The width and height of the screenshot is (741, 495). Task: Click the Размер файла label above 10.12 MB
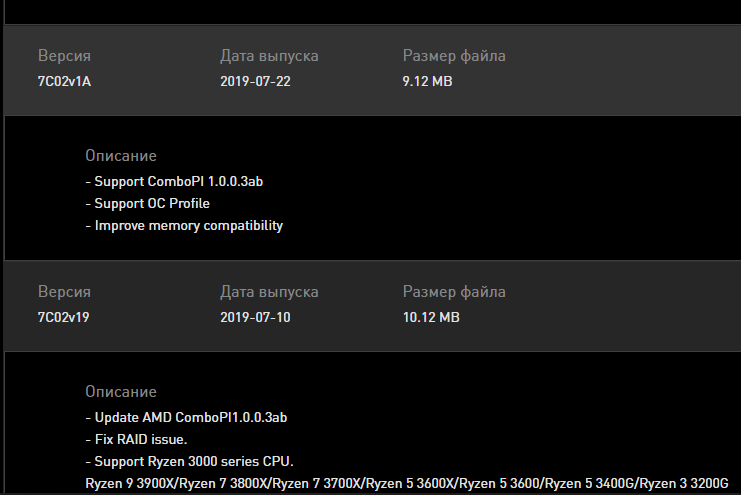click(x=454, y=292)
